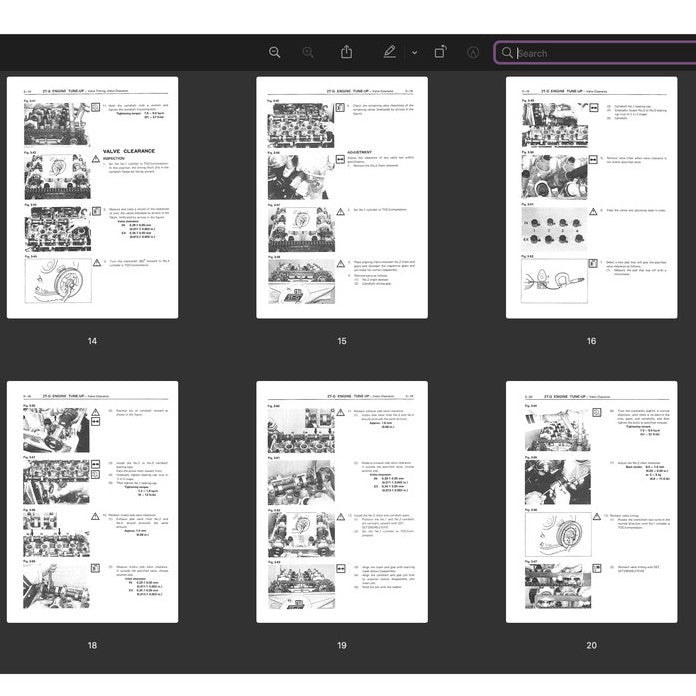Focus the Search text field
The width and height of the screenshot is (696, 696).
(x=600, y=53)
